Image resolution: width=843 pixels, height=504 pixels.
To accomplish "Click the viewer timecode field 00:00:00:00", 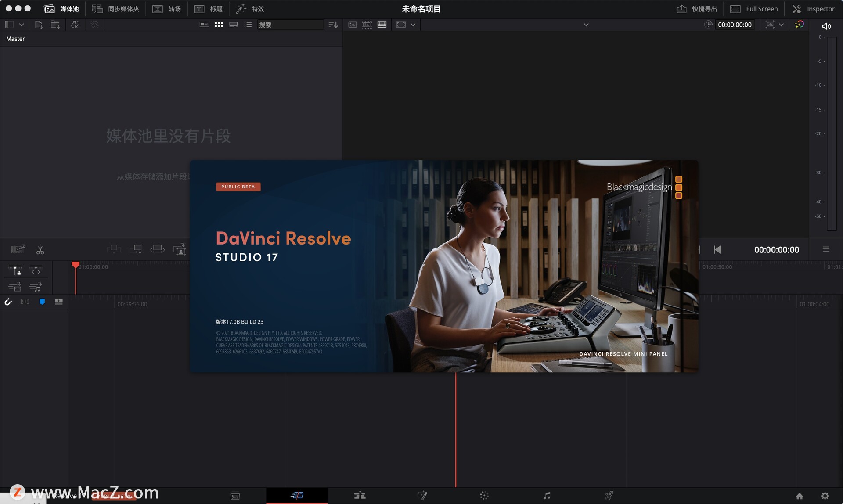I will coord(735,25).
